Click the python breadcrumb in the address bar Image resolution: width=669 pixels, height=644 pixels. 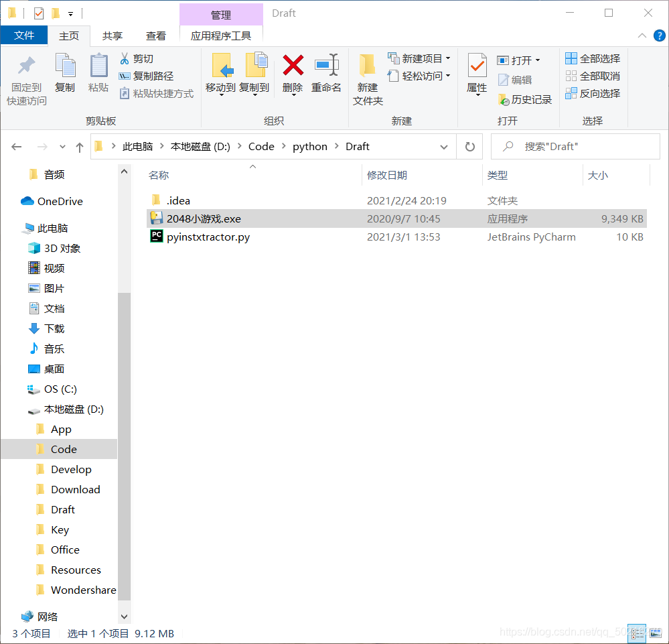310,147
